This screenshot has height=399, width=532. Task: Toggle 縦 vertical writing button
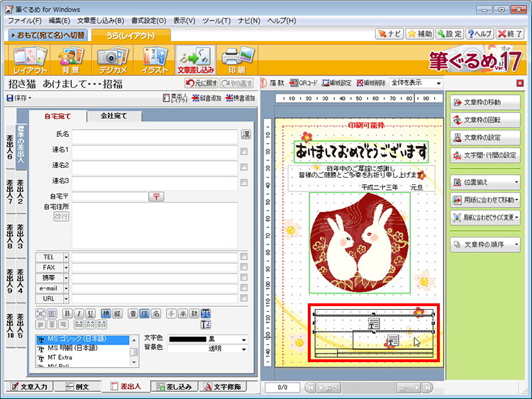tap(117, 313)
